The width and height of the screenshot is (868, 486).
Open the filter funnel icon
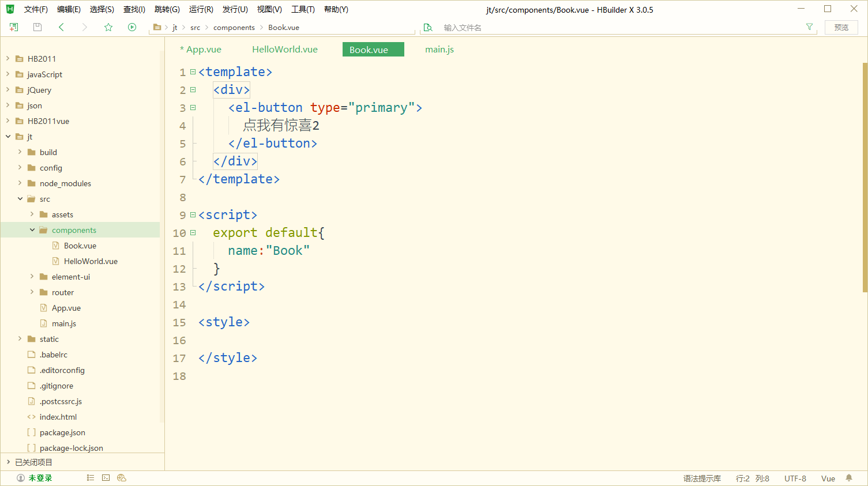coord(809,27)
